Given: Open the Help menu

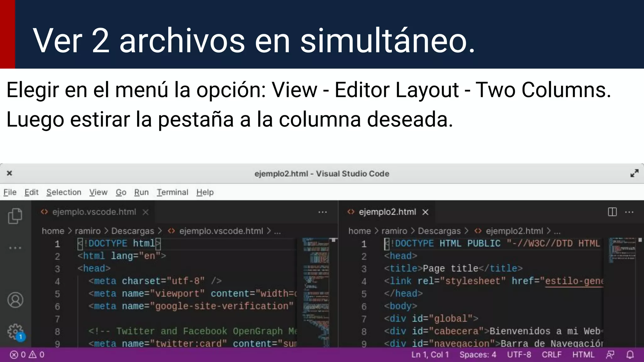Looking at the screenshot, I should tap(205, 192).
